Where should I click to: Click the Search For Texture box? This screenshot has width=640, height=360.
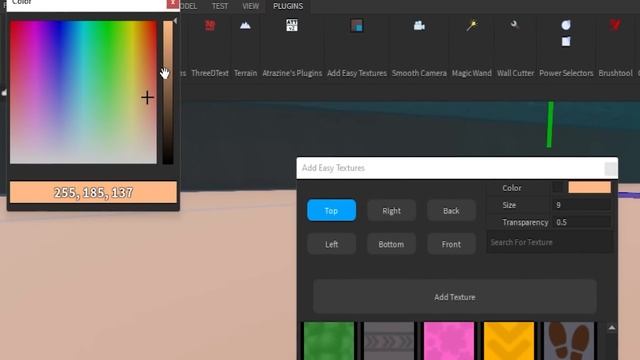pos(550,242)
